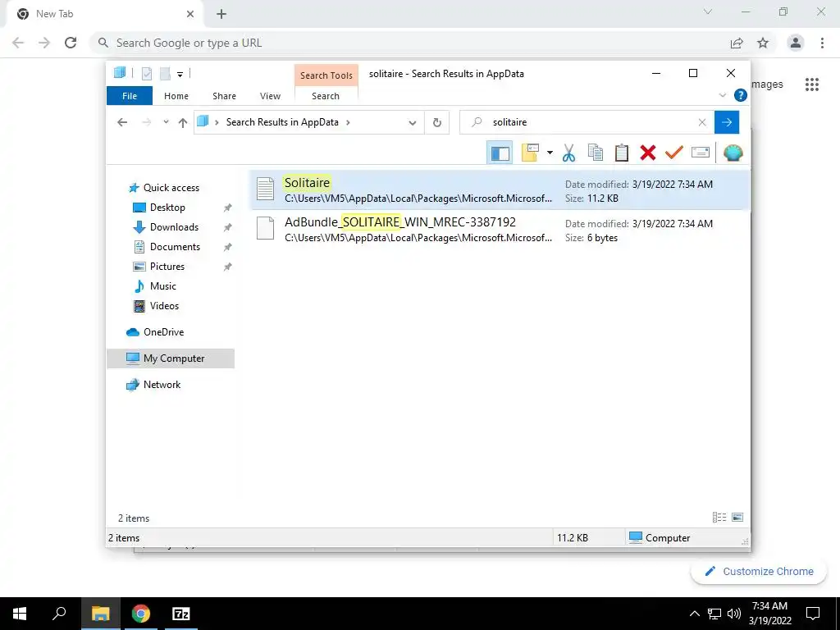The width and height of the screenshot is (840, 630).
Task: Close the New Tab tab
Action: click(x=190, y=15)
